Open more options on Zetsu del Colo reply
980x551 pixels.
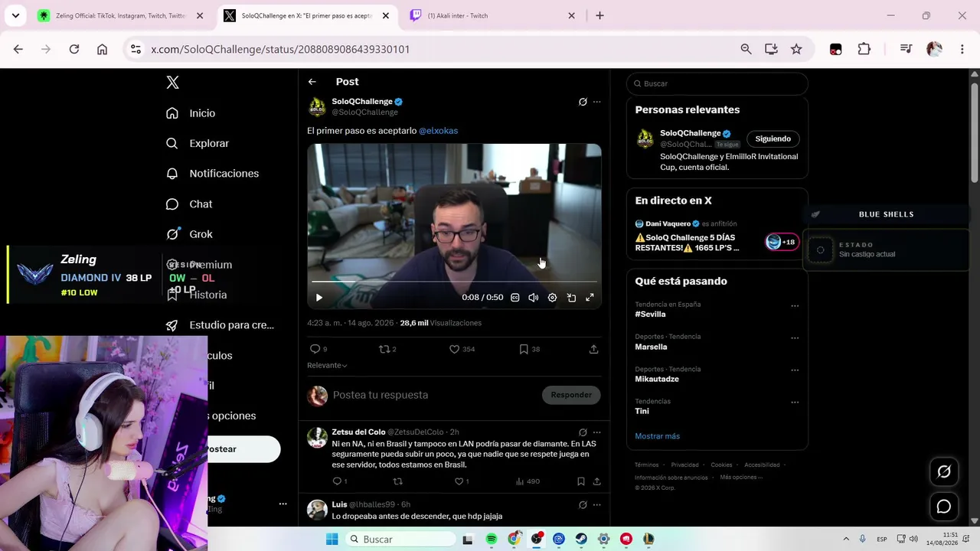pos(597,432)
